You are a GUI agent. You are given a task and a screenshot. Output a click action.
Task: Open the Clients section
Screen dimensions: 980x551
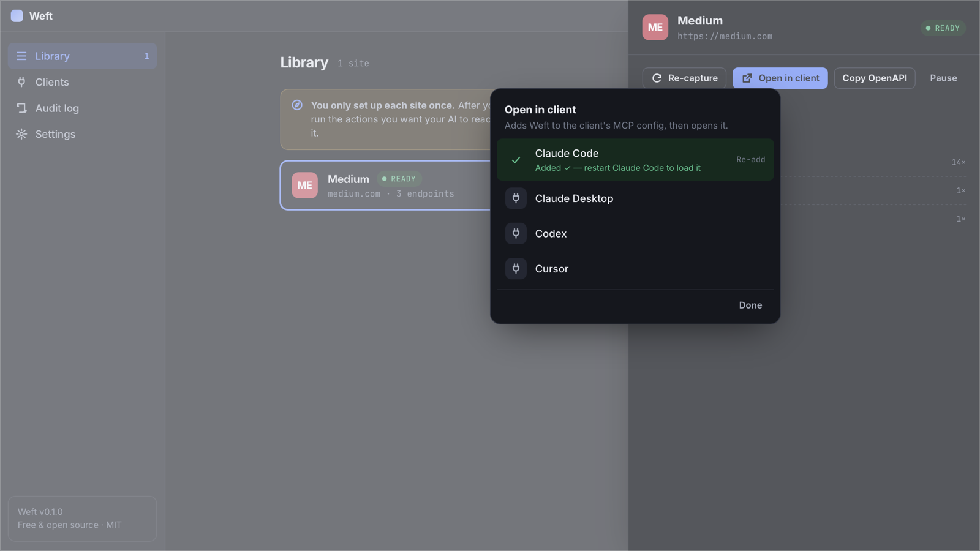pos(82,82)
